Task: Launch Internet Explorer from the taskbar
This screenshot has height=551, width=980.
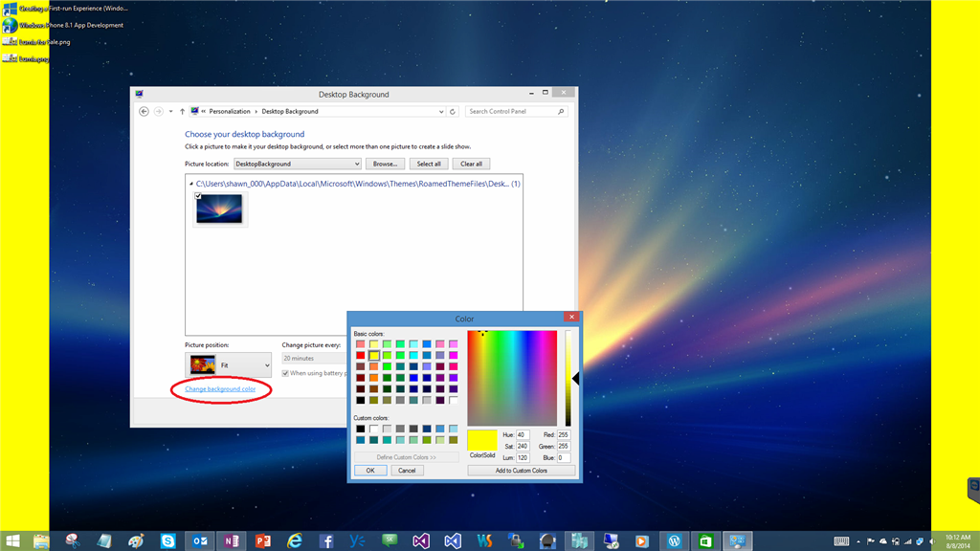Action: click(x=295, y=541)
